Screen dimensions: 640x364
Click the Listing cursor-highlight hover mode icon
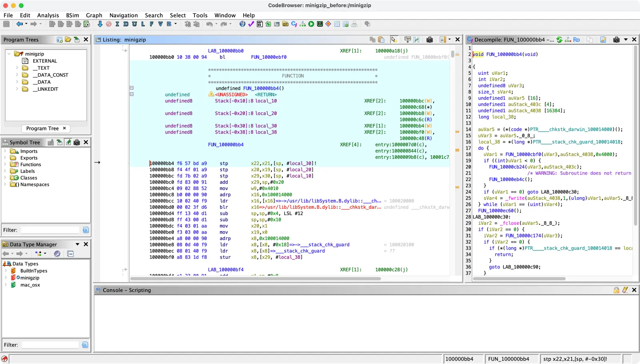[394, 40]
